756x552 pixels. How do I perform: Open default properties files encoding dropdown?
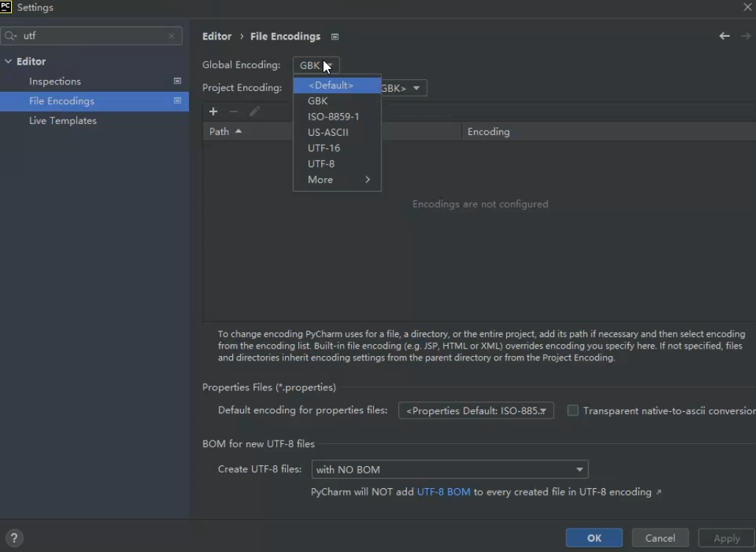pyautogui.click(x=476, y=410)
